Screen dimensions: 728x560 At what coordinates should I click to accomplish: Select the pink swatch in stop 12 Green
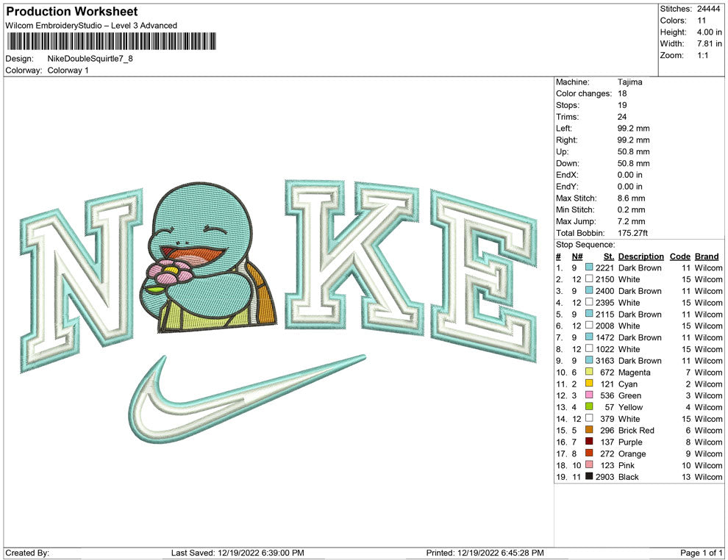click(x=589, y=395)
